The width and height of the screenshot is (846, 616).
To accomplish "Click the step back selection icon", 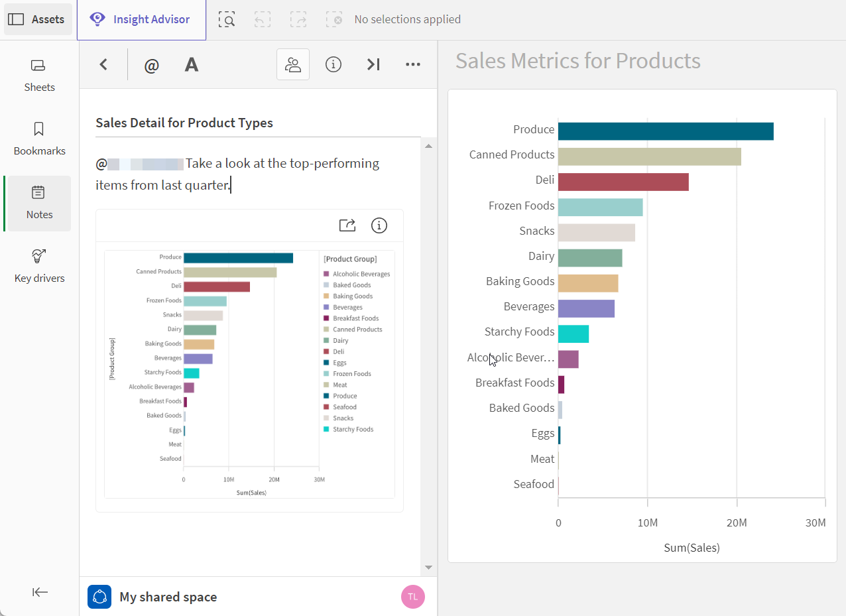I will pyautogui.click(x=263, y=19).
